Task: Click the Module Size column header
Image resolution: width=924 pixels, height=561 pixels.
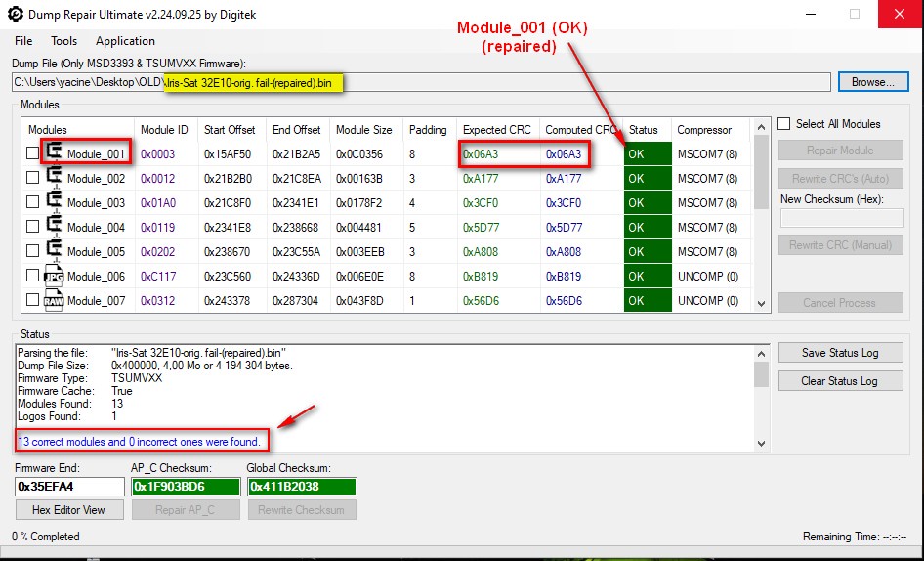Action: click(x=366, y=130)
